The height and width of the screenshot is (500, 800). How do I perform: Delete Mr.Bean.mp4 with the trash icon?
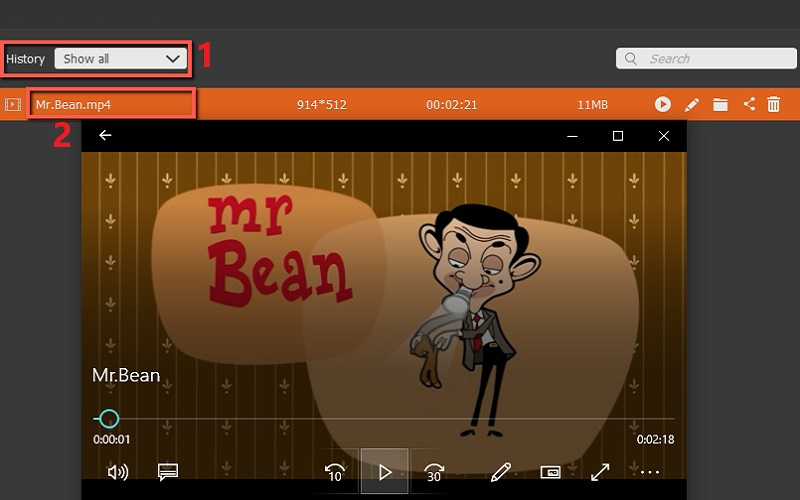click(x=773, y=104)
